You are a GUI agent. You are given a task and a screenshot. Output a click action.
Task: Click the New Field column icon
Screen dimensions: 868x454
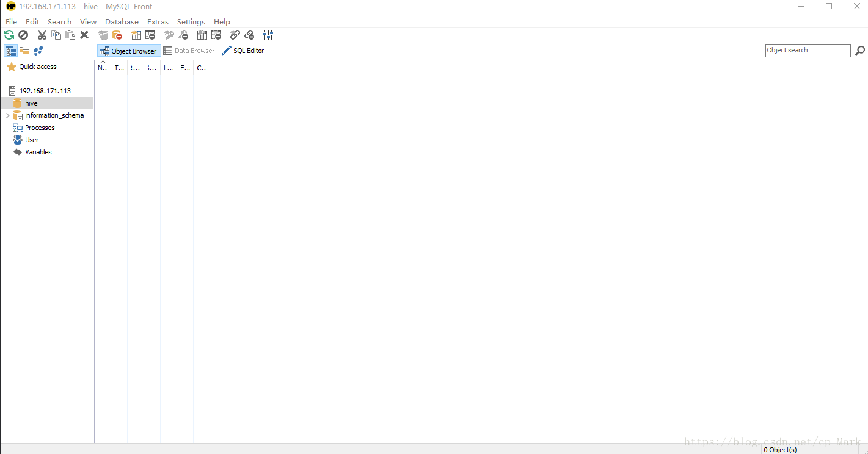[x=202, y=35]
